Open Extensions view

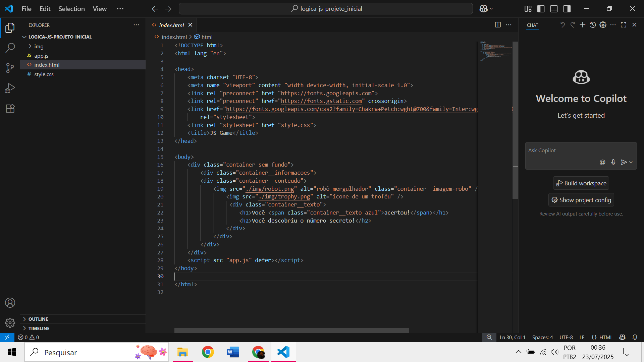pos(10,108)
